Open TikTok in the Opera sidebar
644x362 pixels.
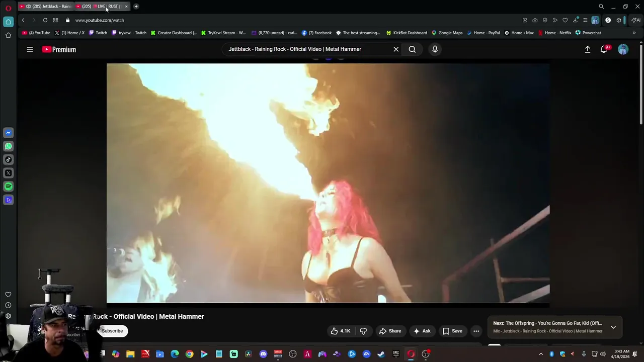pos(8,159)
